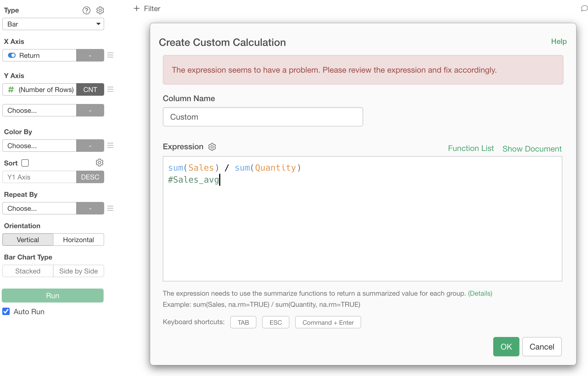Viewport: 588px width, 376px height.
Task: Click the Create Custom Calculation title
Action: point(222,42)
